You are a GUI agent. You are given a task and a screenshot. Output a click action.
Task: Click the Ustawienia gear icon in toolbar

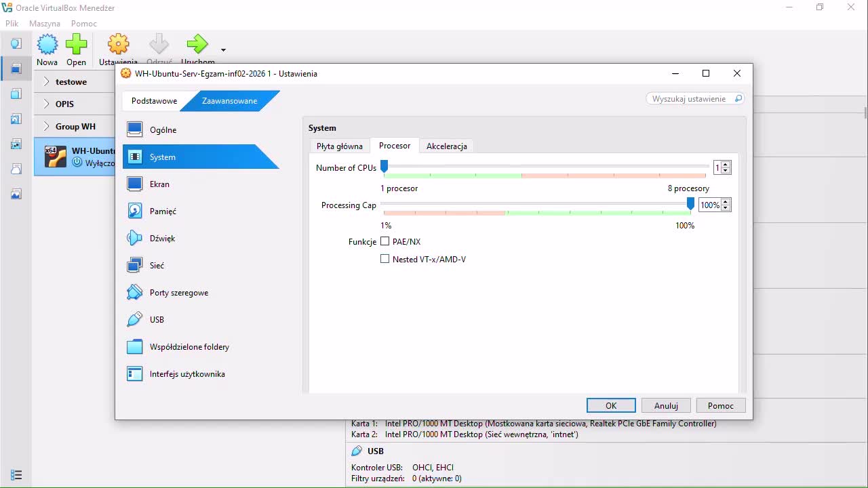[118, 44]
